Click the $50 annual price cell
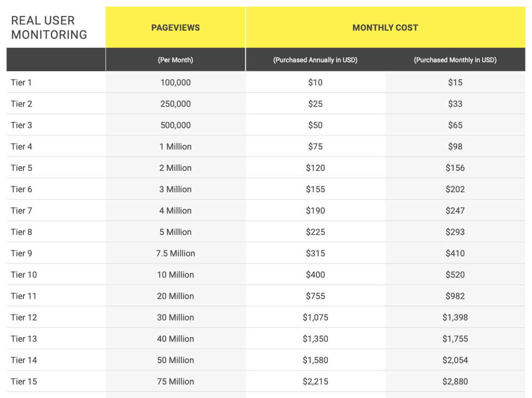532x398 pixels. coord(315,125)
